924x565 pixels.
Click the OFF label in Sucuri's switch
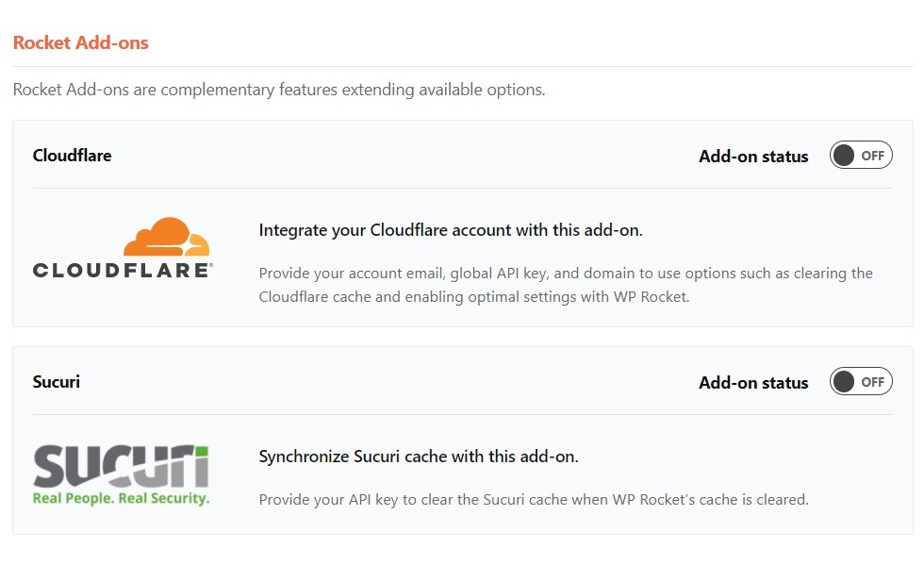pyautogui.click(x=873, y=382)
